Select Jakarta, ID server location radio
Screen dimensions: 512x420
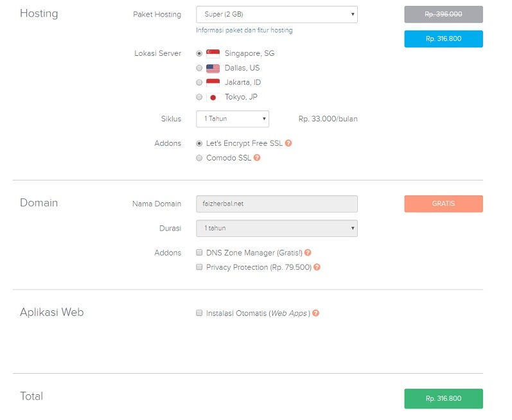click(x=199, y=83)
